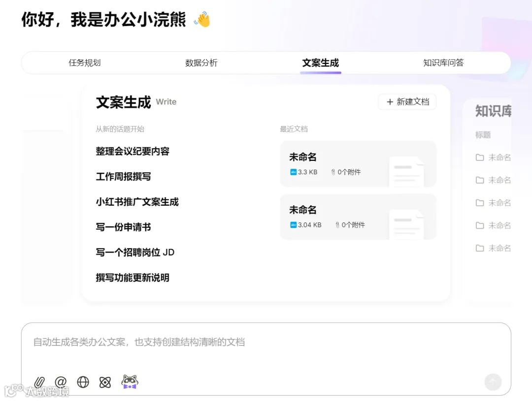Select the 整理会议纪要内容 prompt

point(132,152)
